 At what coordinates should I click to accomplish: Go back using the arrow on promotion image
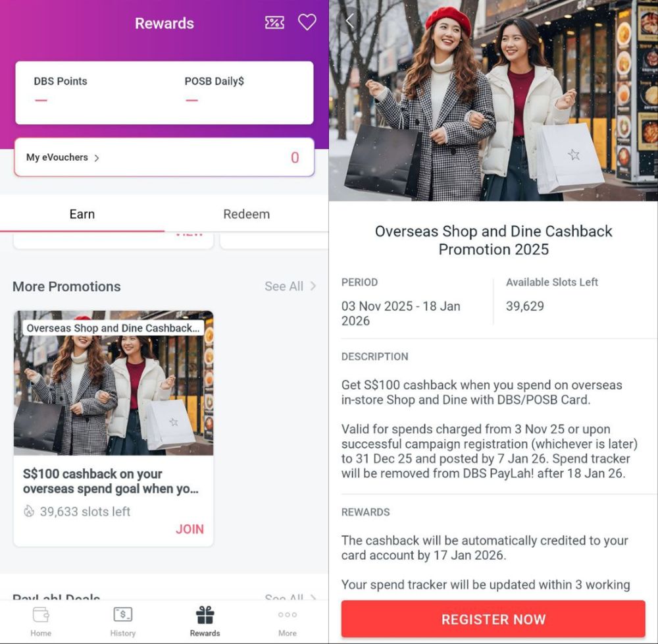pyautogui.click(x=350, y=20)
